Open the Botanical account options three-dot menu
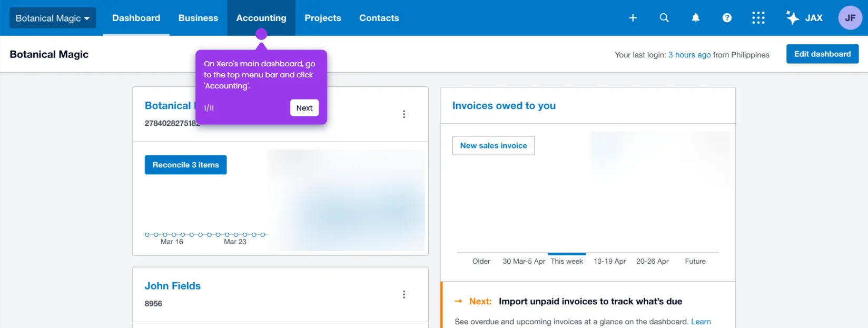The image size is (868, 328). (404, 114)
